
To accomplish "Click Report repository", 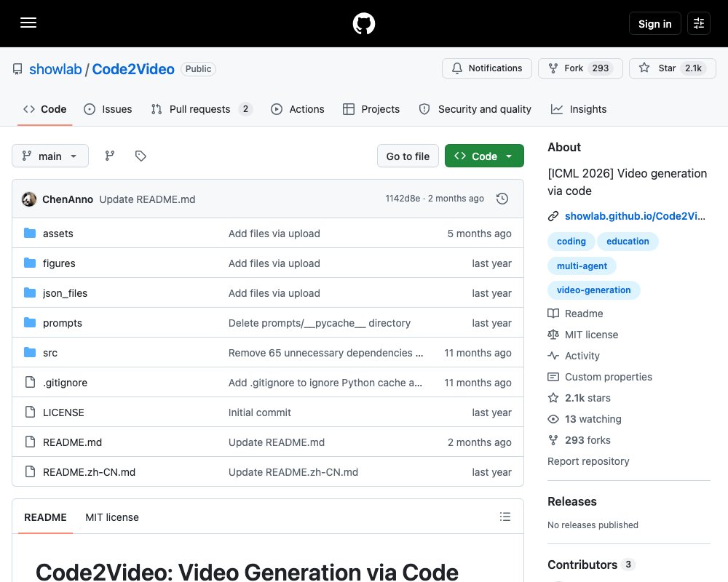I will (588, 461).
